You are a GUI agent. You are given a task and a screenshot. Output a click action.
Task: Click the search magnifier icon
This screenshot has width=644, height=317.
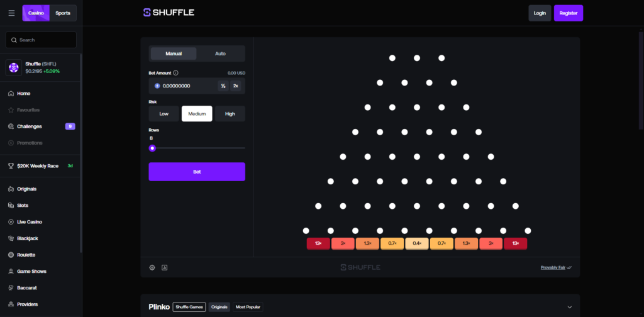pos(14,40)
